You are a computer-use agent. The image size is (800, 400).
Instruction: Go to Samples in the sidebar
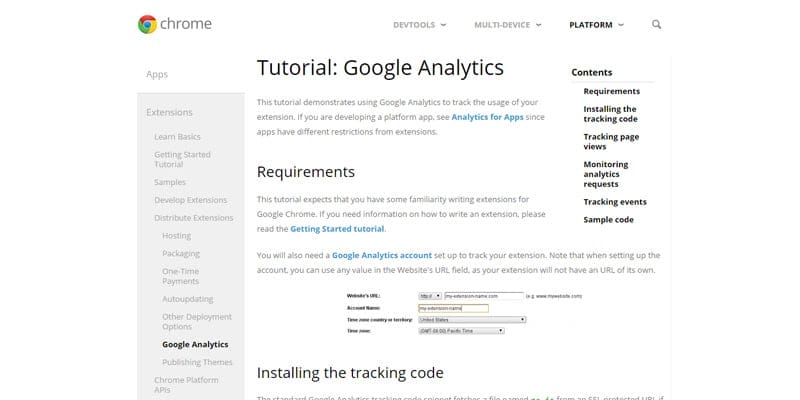[x=170, y=182]
